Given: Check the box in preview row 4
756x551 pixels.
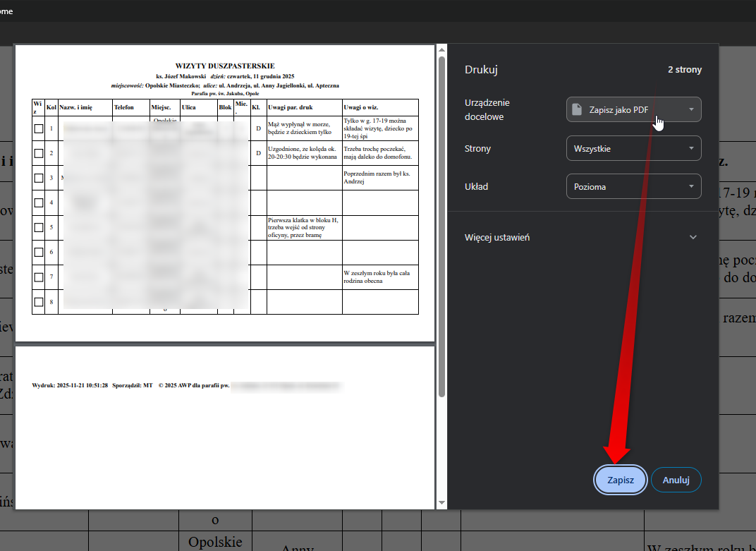Looking at the screenshot, I should [39, 202].
